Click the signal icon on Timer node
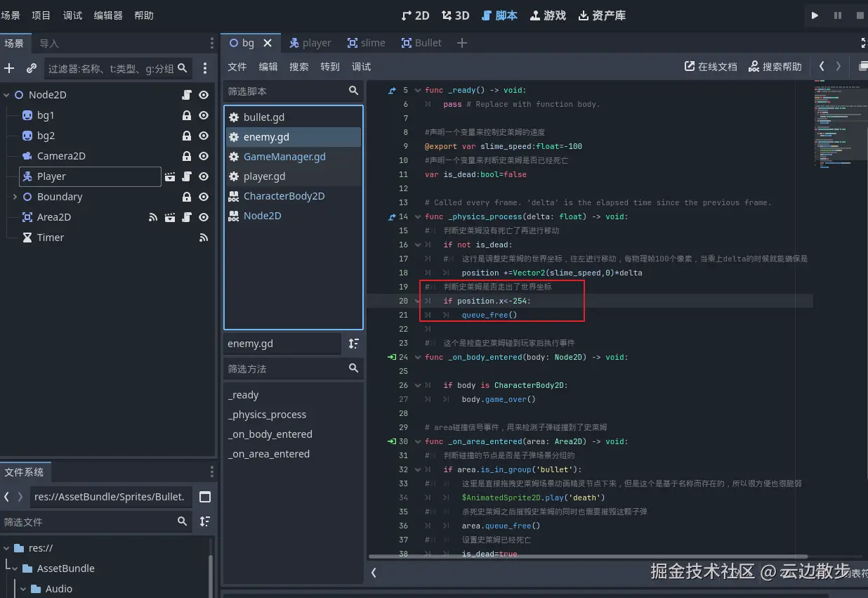Image resolution: width=868 pixels, height=598 pixels. coord(204,238)
